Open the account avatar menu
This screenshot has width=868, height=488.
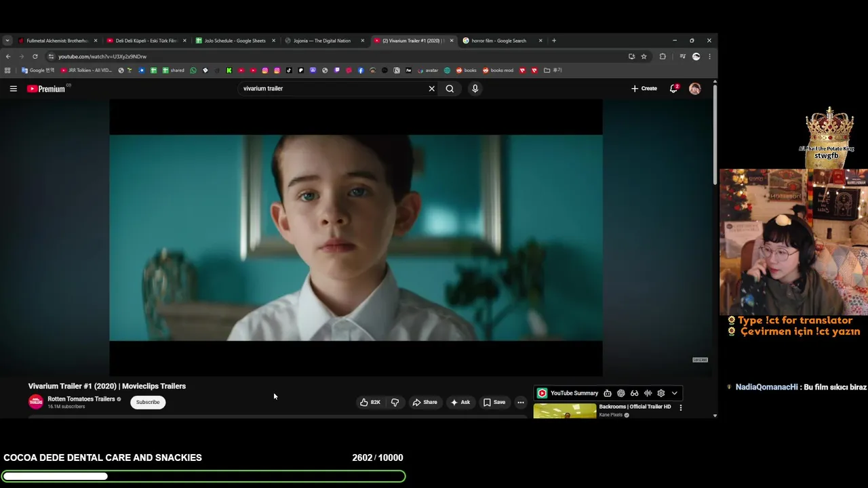click(694, 88)
